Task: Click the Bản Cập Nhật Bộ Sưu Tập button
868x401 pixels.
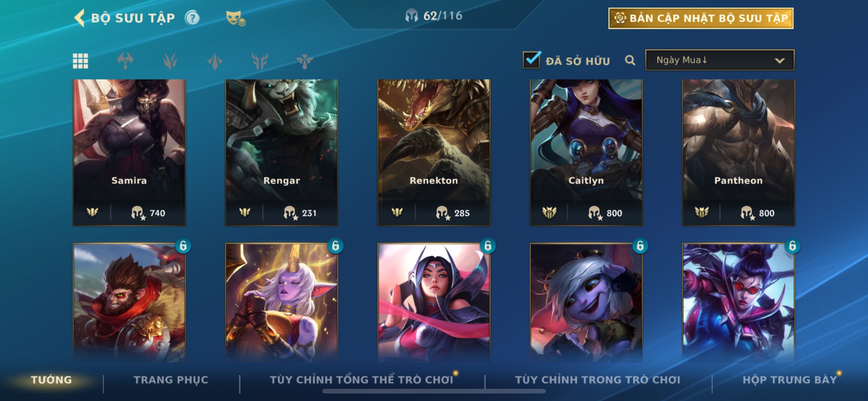Action: click(x=701, y=18)
